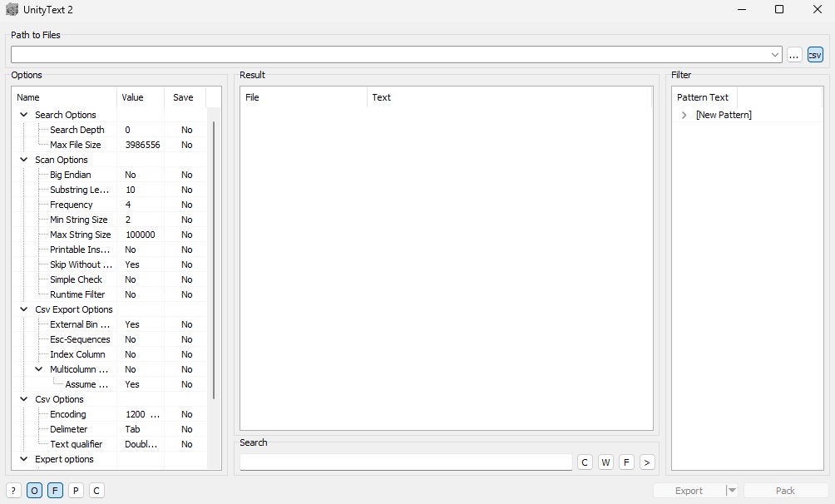Click Max String Size value 100000
This screenshot has width=835, height=504.
tap(141, 235)
